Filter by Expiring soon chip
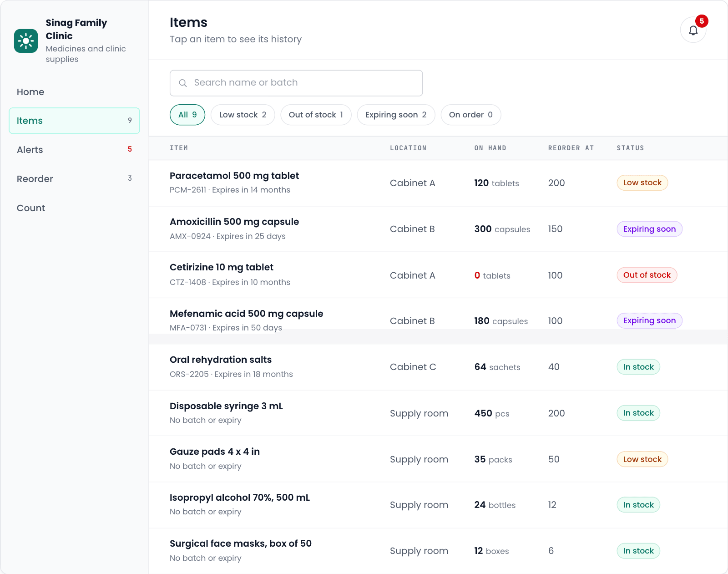 coord(396,115)
